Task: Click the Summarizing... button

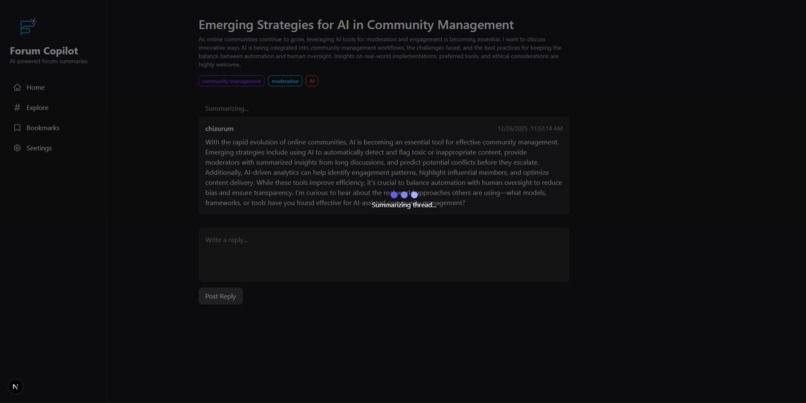Action: (227, 108)
